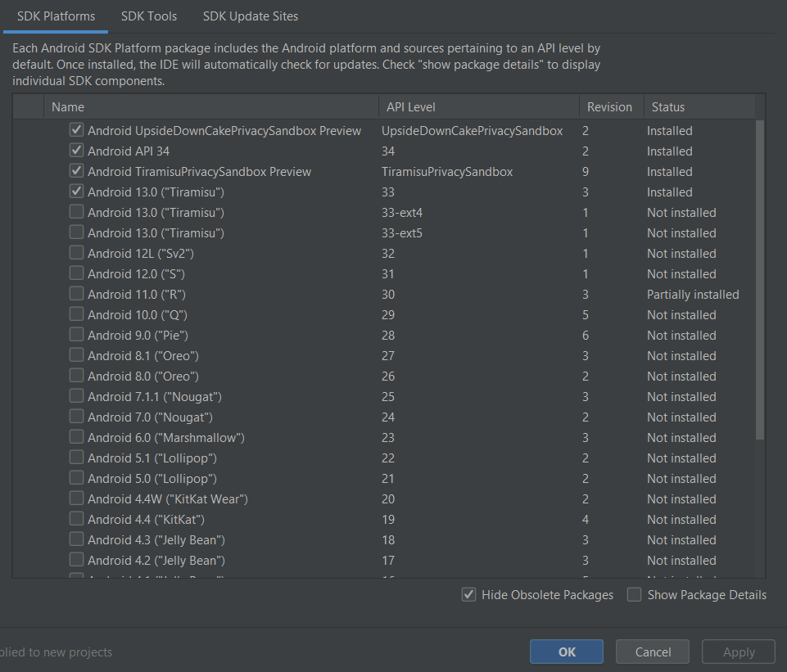
Task: Sort by the Name column header
Action: [211, 107]
